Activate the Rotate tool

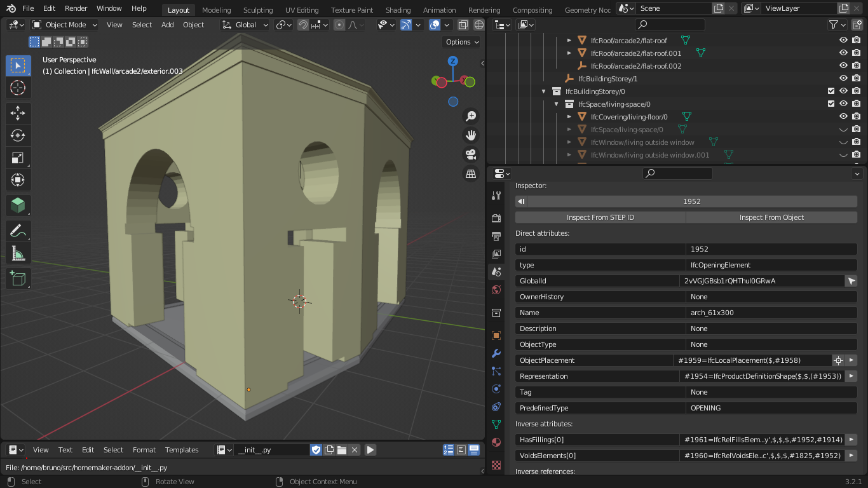(x=18, y=135)
